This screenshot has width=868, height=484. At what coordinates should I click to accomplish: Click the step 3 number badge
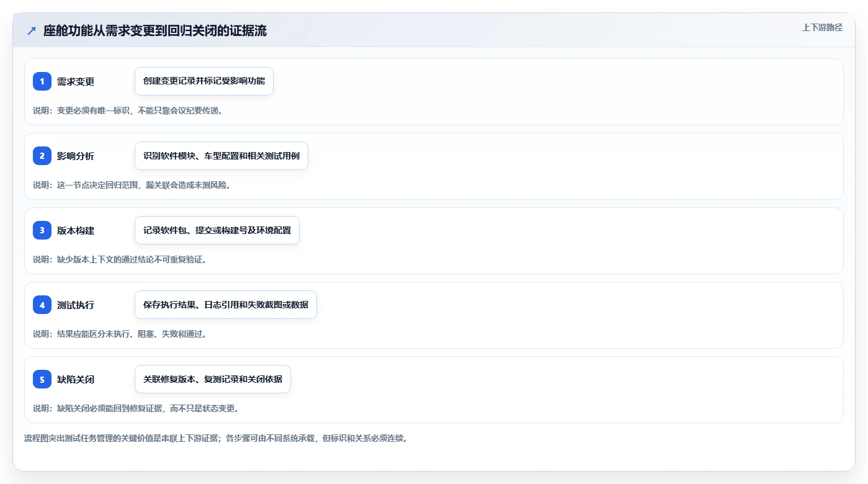pyautogui.click(x=42, y=230)
